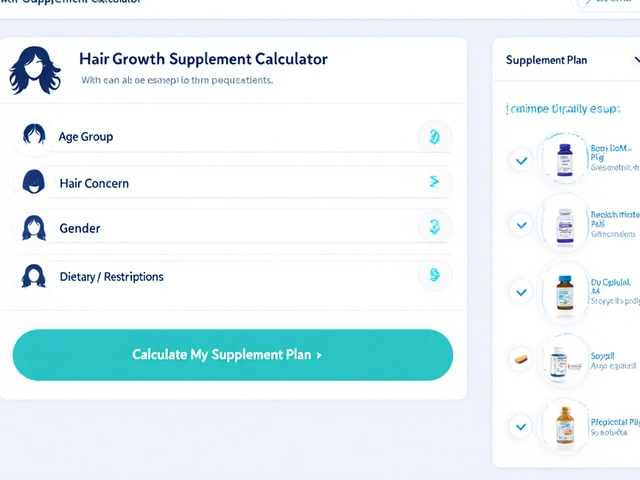Click the first blue supplement bottle image
The image size is (640, 480).
click(563, 158)
